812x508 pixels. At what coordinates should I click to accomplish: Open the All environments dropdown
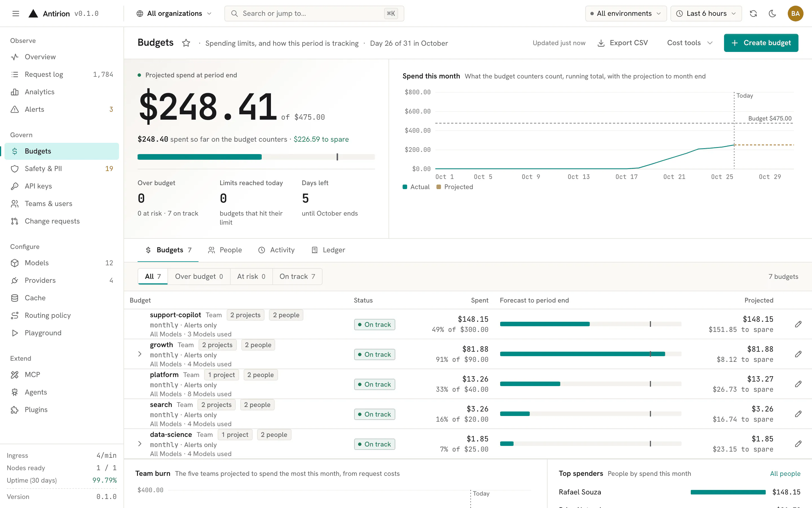coord(626,14)
